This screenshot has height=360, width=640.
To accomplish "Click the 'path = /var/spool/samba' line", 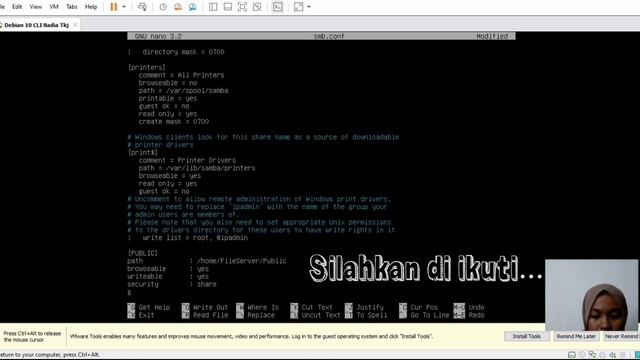I will 183,91.
